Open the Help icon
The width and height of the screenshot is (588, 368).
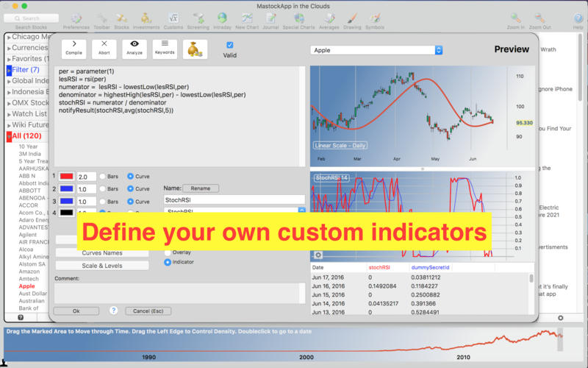tap(578, 18)
